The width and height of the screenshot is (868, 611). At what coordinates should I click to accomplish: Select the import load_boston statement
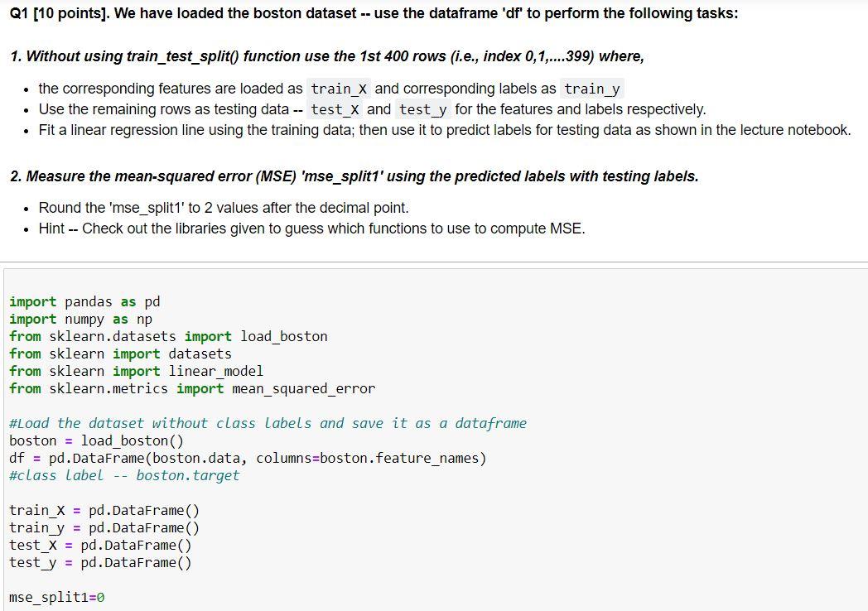168,336
